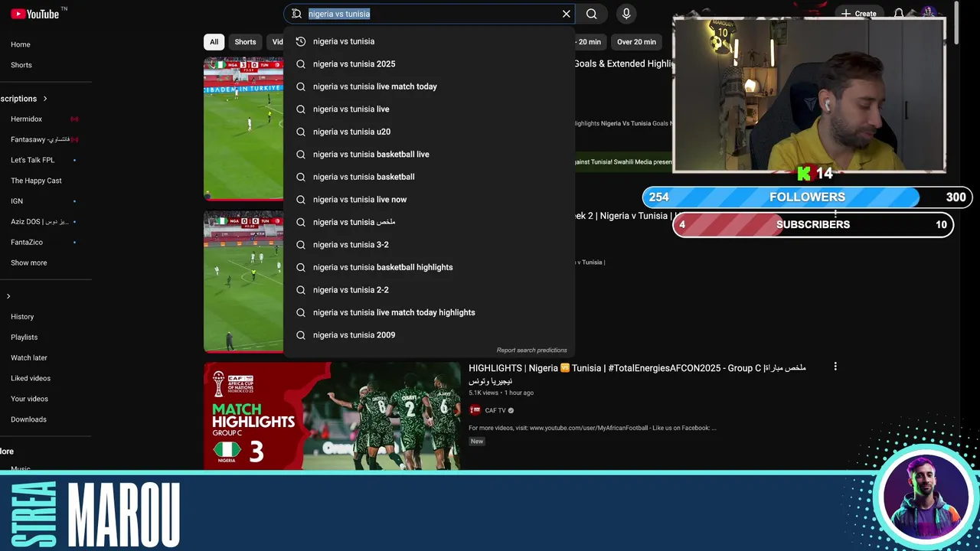
Task: Click Report search predictions link
Action: click(531, 350)
